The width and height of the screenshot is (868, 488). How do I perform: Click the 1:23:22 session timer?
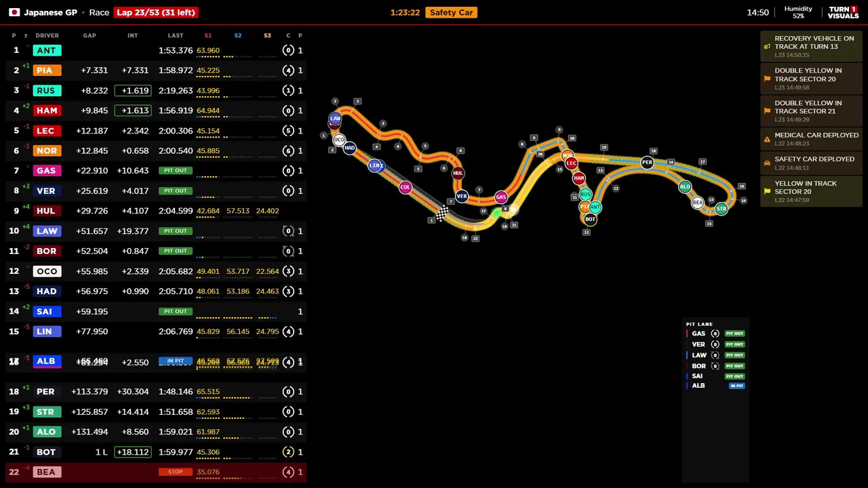tap(405, 12)
